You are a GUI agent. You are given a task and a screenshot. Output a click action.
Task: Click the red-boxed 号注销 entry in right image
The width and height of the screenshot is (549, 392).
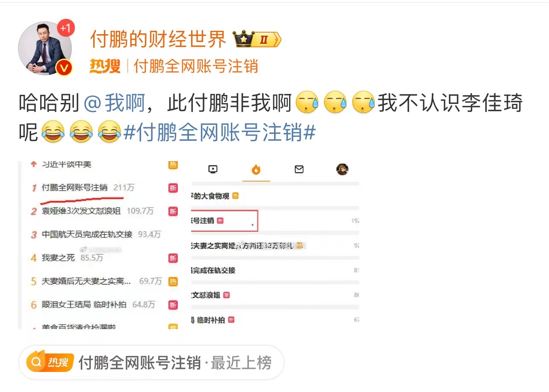point(224,221)
